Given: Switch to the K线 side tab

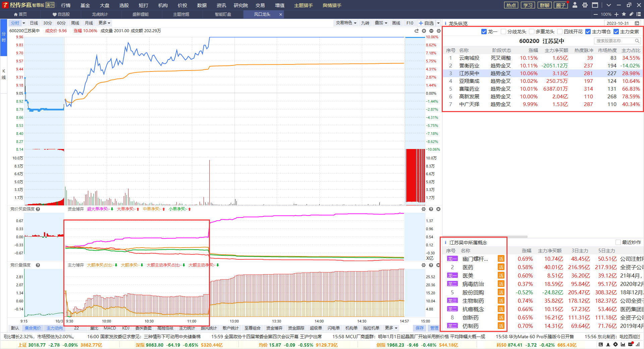Looking at the screenshot, I should (x=4, y=74).
